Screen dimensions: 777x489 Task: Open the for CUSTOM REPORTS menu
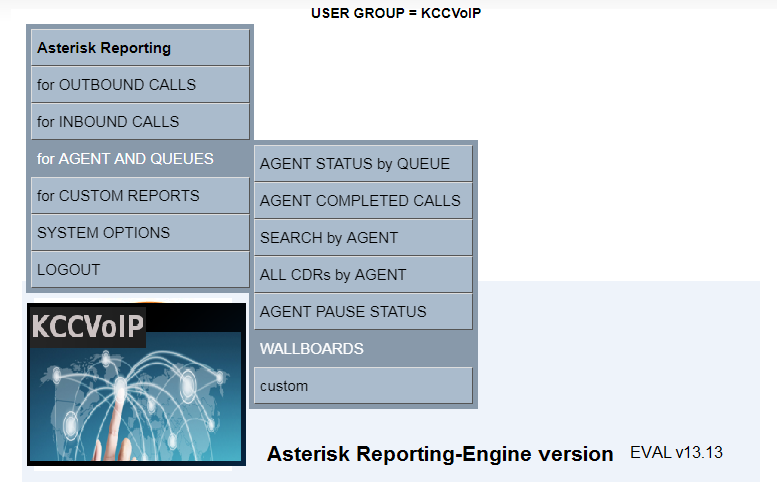coord(140,196)
